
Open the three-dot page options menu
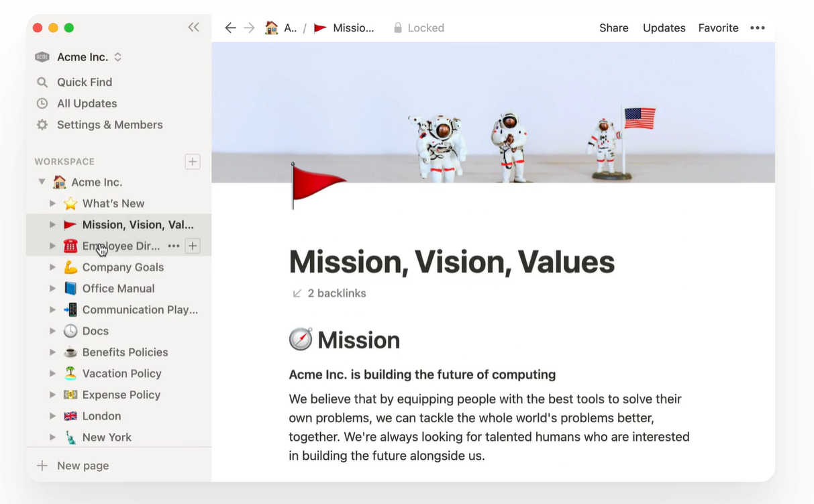click(x=758, y=28)
